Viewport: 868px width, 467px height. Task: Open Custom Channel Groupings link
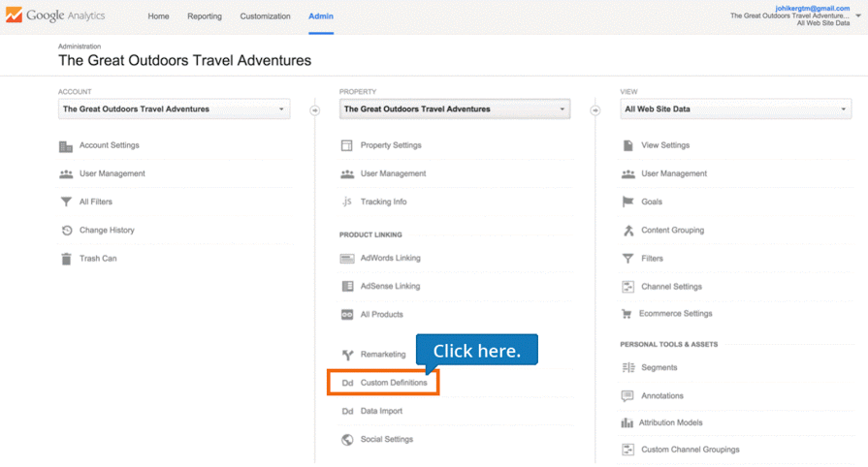pyautogui.click(x=691, y=450)
